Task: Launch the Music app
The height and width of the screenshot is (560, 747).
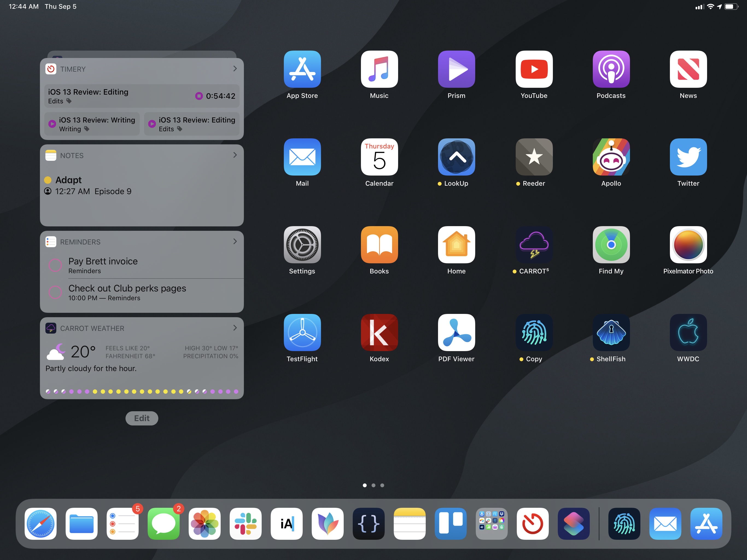Action: [379, 69]
